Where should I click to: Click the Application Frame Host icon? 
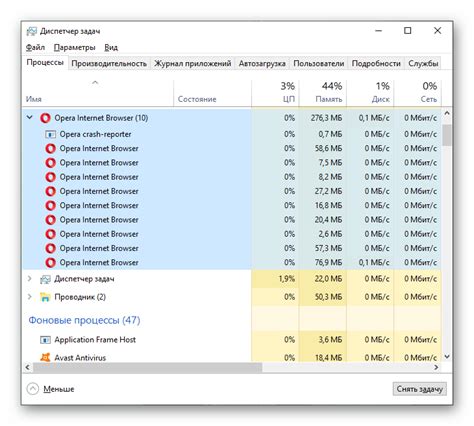click(x=45, y=340)
